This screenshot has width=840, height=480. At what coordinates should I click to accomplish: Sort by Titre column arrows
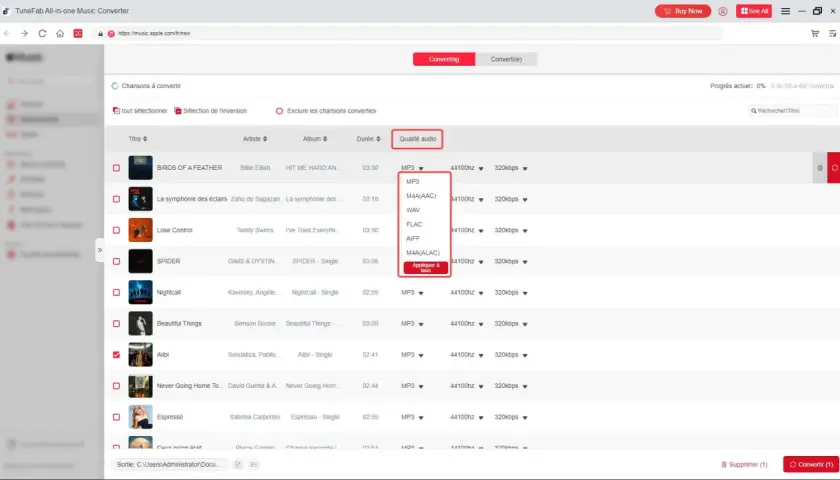point(145,139)
